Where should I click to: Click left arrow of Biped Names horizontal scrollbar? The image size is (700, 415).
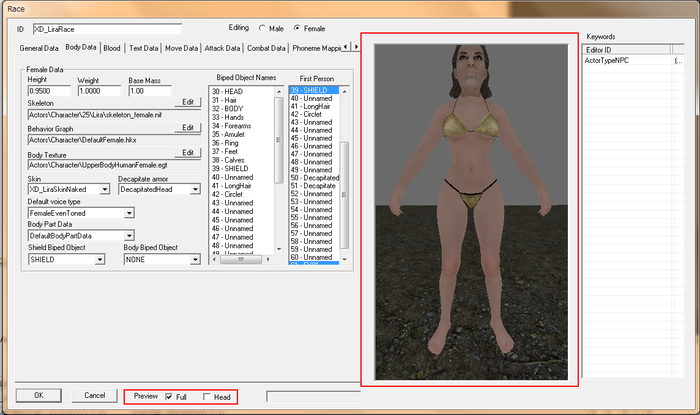(x=215, y=259)
